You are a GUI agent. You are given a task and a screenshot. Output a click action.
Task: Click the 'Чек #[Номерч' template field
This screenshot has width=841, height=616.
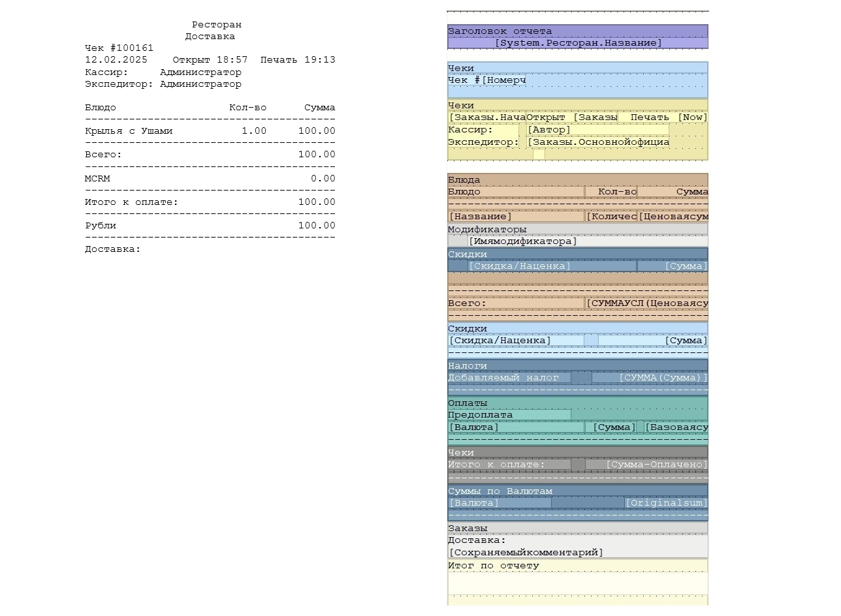tap(487, 80)
